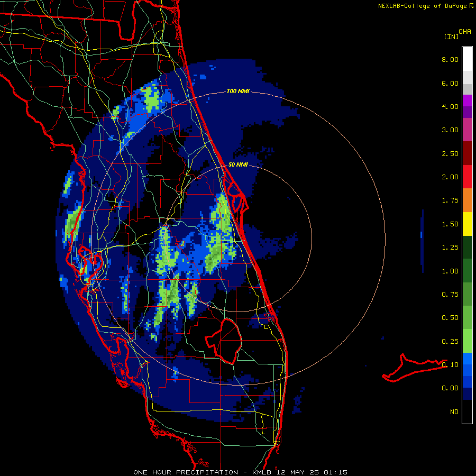
Task: Select the 0.75 legend value
Action: (450, 295)
